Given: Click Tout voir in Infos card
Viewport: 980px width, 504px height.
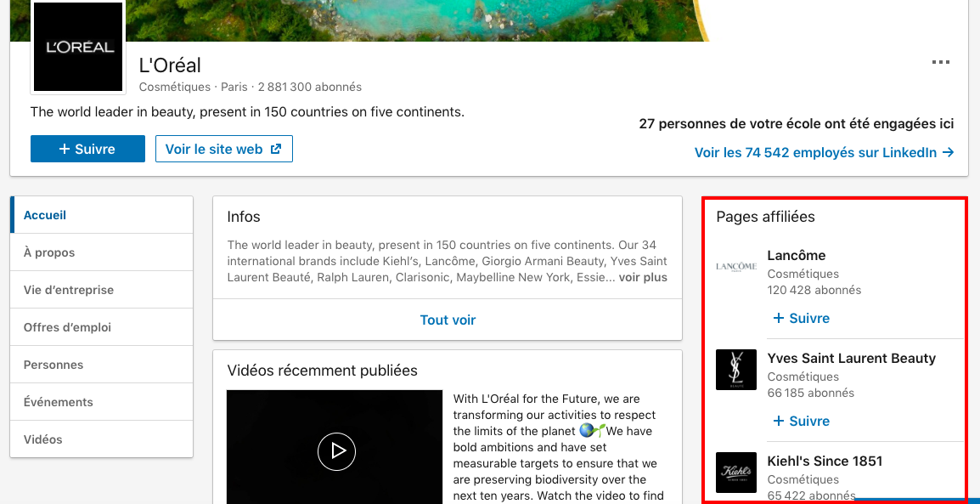Looking at the screenshot, I should coord(448,320).
